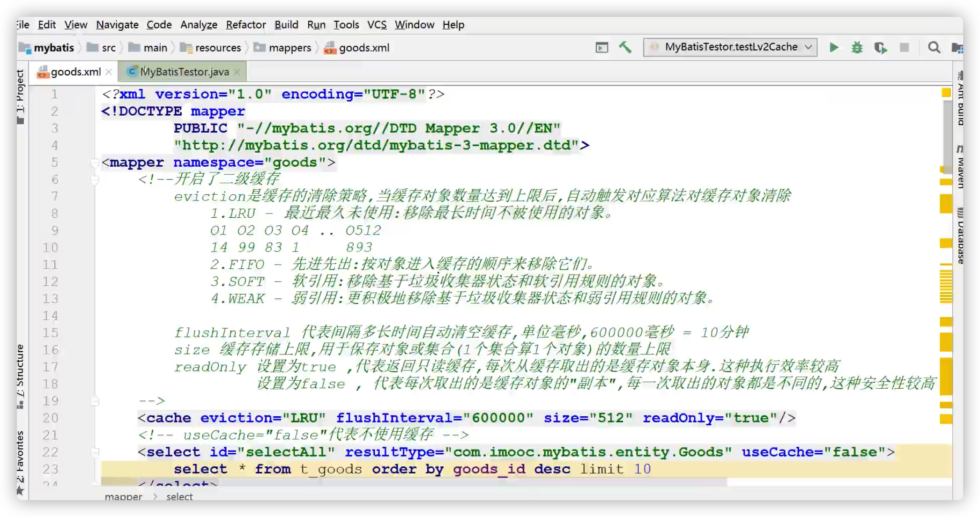Screen dimensions: 980x517
Task: Collapse the select tag fold on line 22
Action: [95, 452]
